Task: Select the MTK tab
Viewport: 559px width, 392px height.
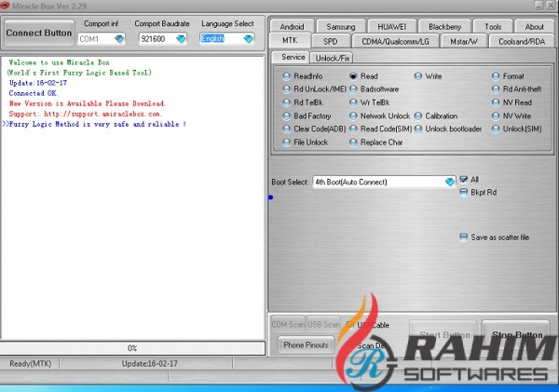Action: 290,40
